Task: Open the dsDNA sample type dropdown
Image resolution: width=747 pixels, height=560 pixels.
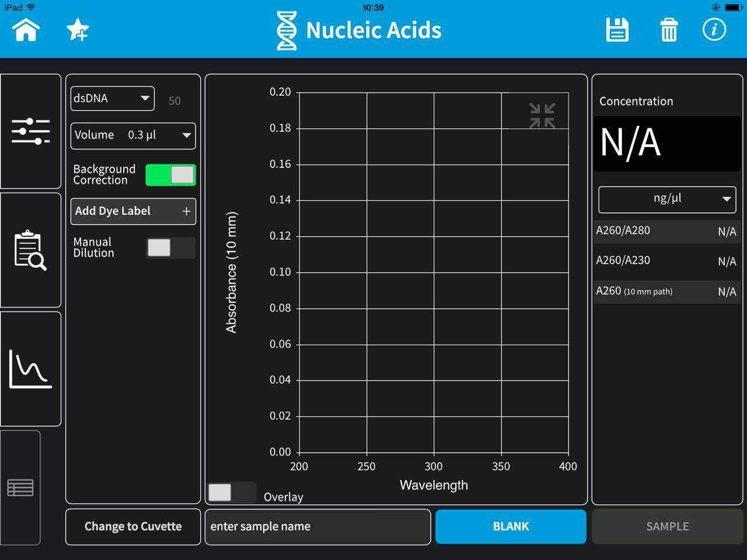Action: tap(112, 99)
